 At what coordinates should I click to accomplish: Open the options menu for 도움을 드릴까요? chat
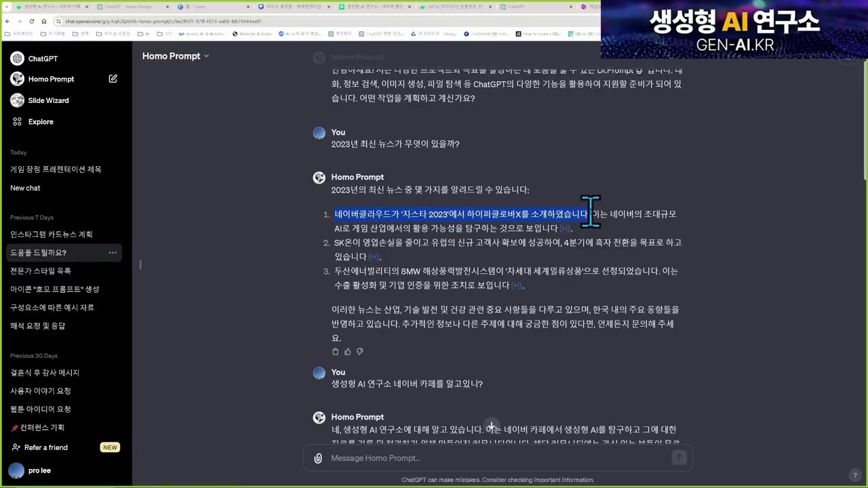click(x=113, y=253)
